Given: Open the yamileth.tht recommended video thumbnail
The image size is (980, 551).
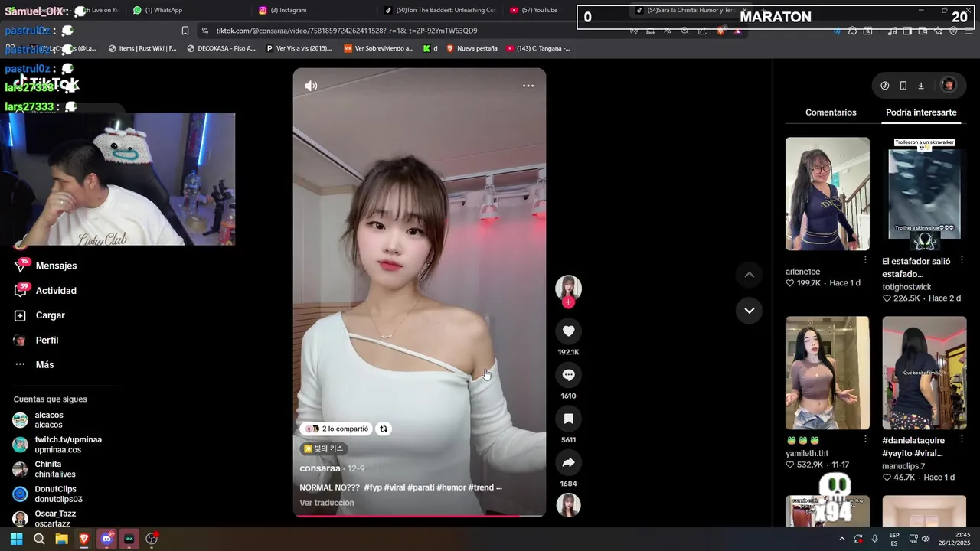Looking at the screenshot, I should click(x=828, y=373).
